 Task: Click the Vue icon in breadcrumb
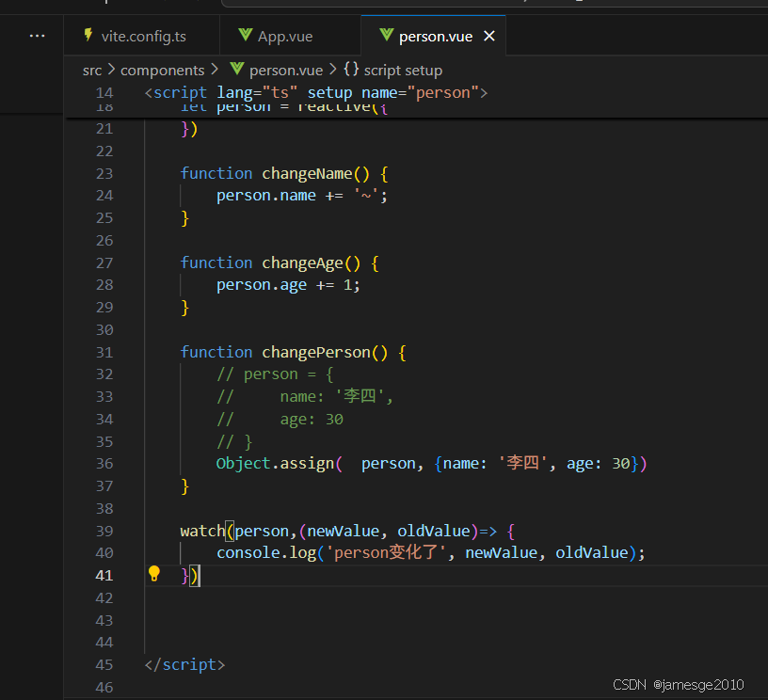(237, 69)
